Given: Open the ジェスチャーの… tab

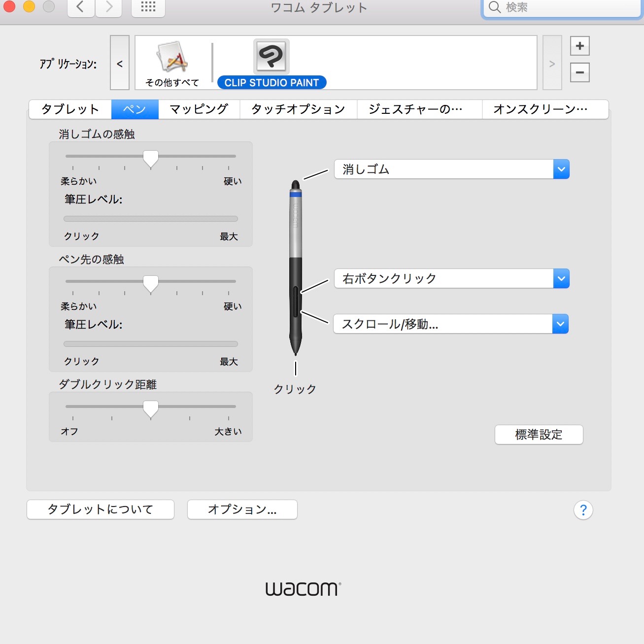Looking at the screenshot, I should coord(419,109).
